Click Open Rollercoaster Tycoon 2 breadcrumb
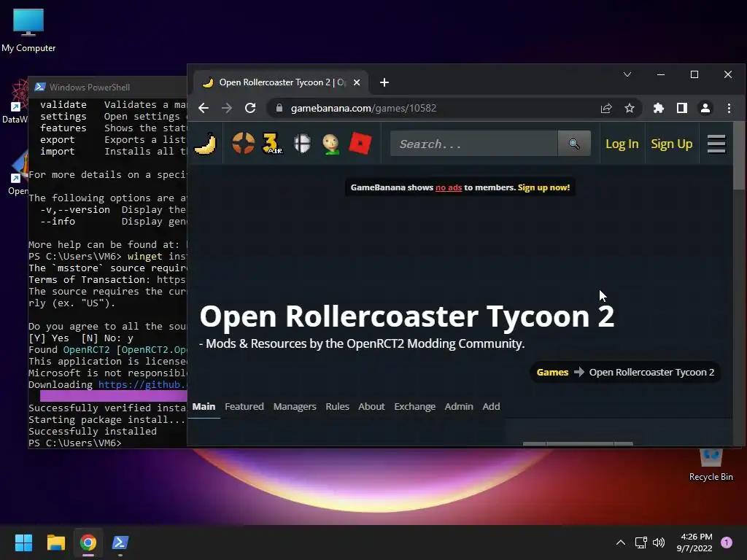 651,373
